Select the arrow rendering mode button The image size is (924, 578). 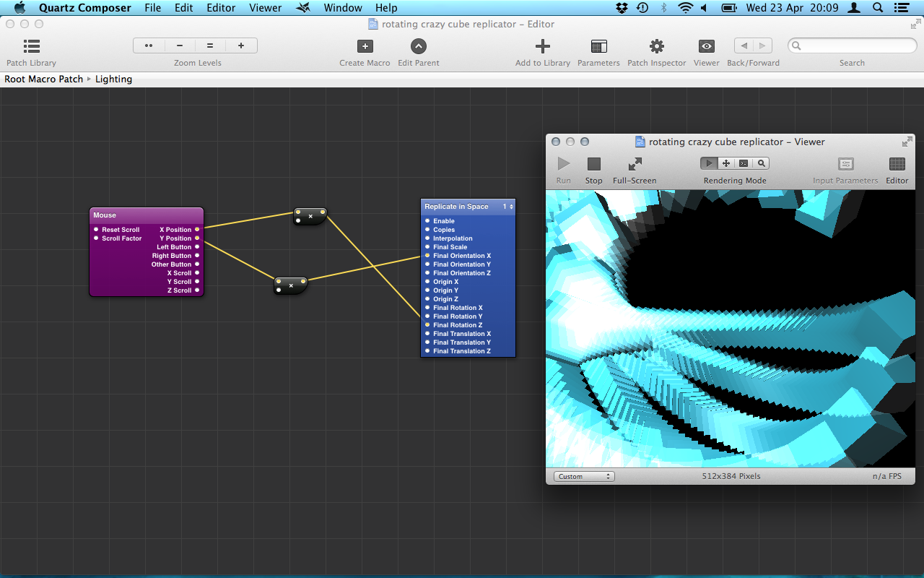point(709,163)
